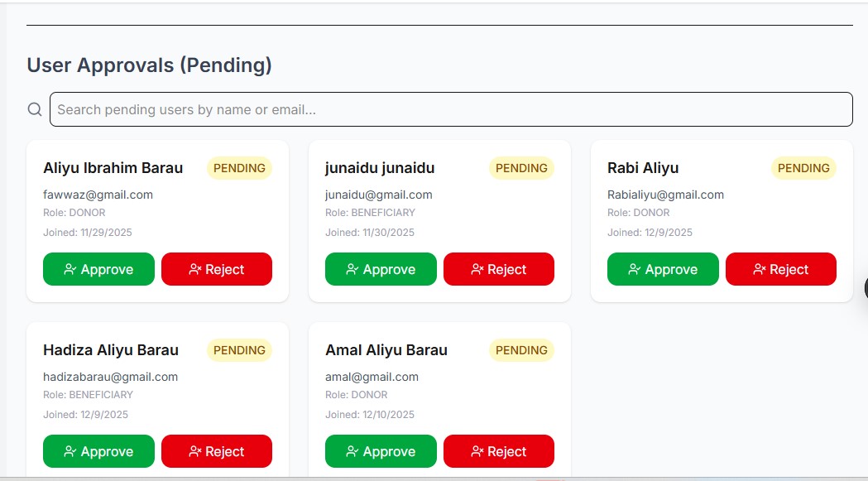The height and width of the screenshot is (481, 868).
Task: Approve Amal Aliyu Barau's account
Action: coord(381,451)
